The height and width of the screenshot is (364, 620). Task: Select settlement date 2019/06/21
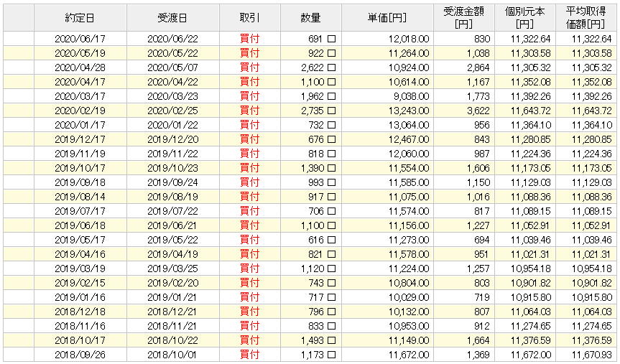(x=173, y=225)
